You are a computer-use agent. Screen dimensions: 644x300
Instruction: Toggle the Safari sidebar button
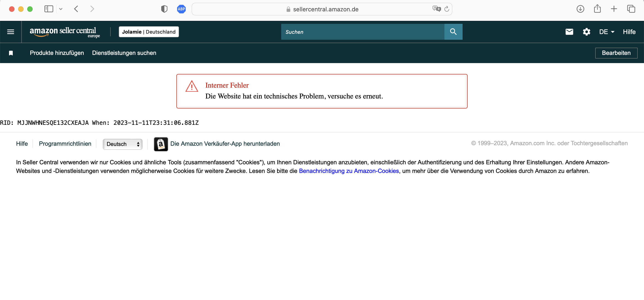point(49,9)
